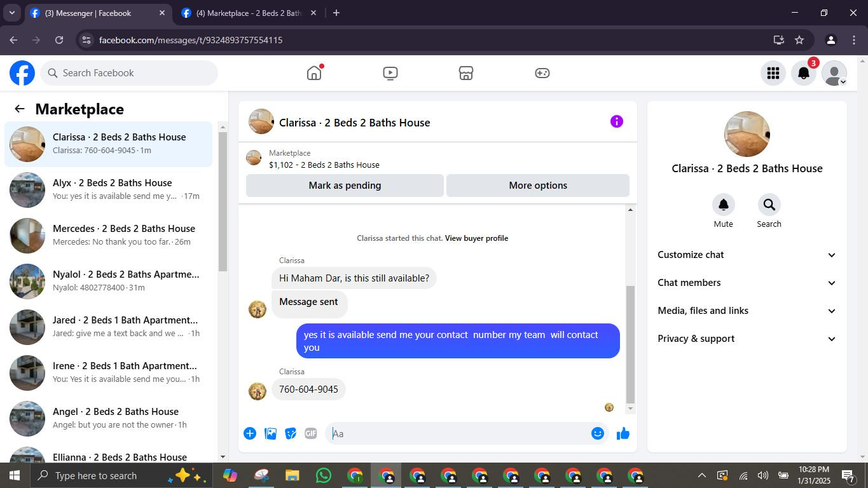Click the address bar URL
The image size is (868, 488).
pyautogui.click(x=191, y=40)
